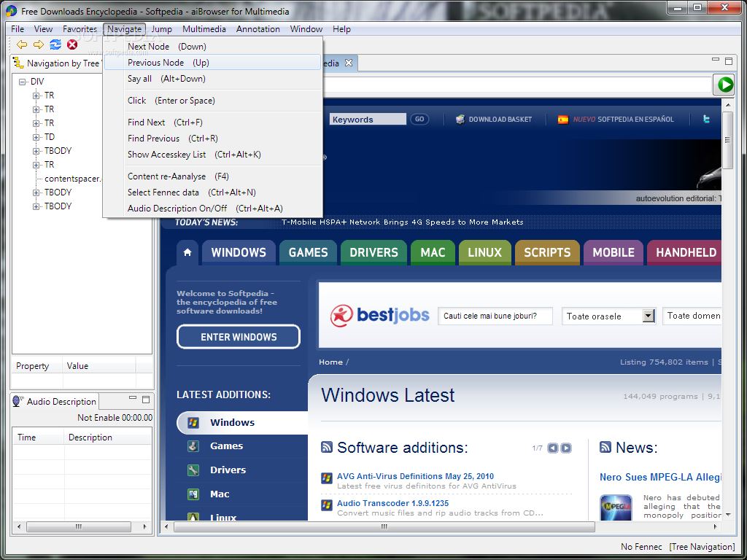Click the bestjobs logo

[379, 315]
